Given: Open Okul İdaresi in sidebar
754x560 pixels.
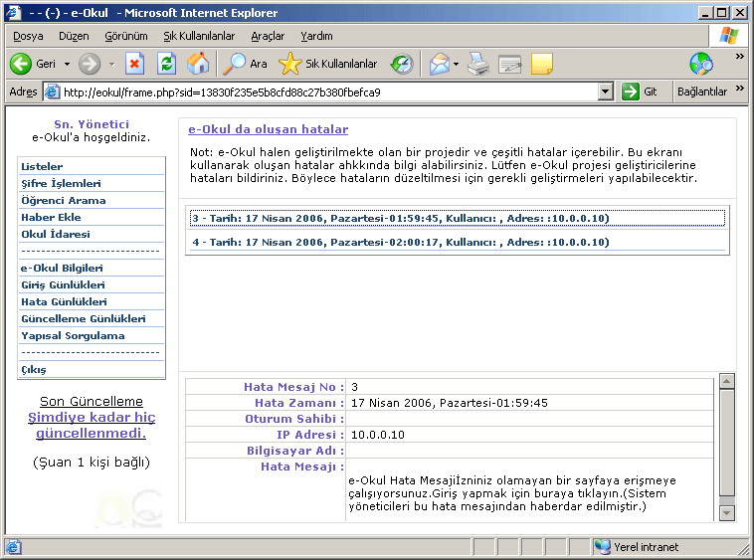Looking at the screenshot, I should [x=56, y=234].
